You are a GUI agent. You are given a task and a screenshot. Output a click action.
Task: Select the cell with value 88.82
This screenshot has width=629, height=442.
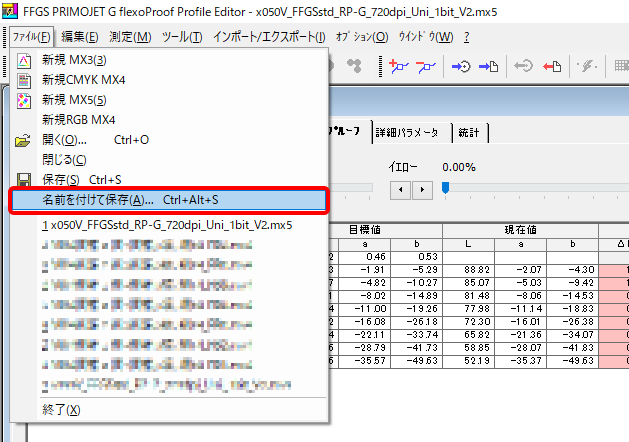(x=469, y=270)
